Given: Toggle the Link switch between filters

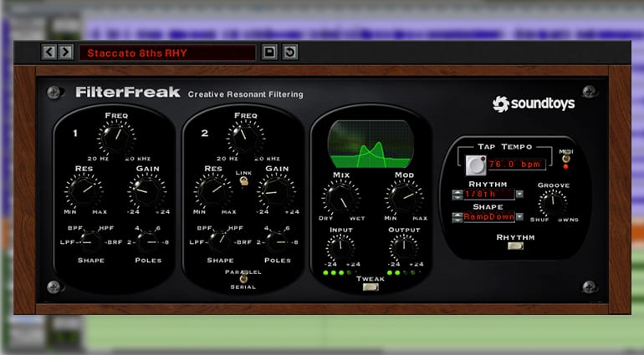Looking at the screenshot, I should [x=244, y=181].
